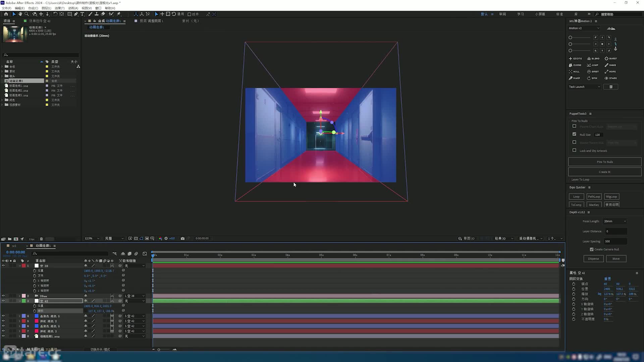Viewport: 644px width, 362px height.
Task: Click the Loop button in Exps Quicker
Action: [x=576, y=197]
